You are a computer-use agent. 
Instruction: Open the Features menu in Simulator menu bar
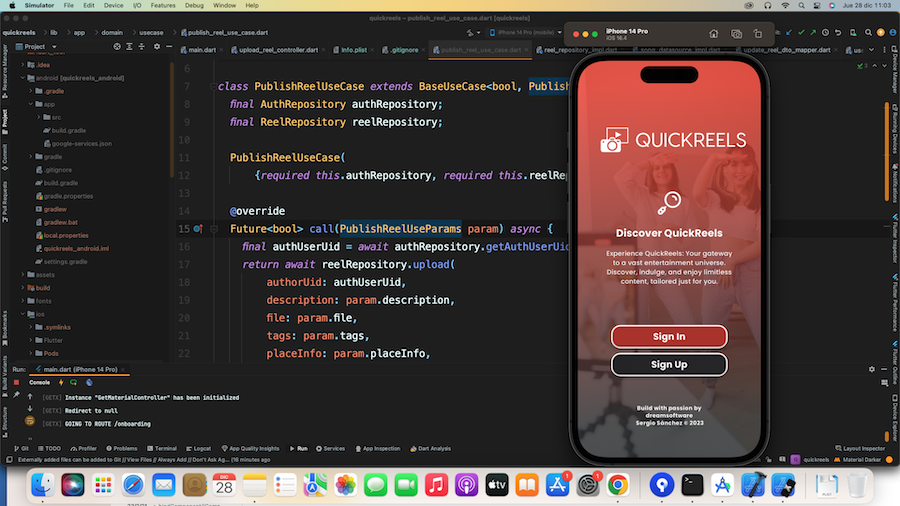163,5
